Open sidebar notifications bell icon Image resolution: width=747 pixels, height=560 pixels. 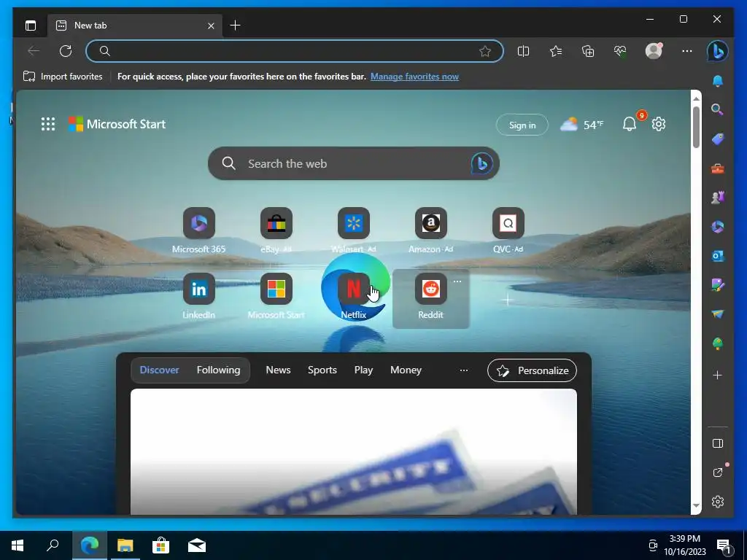tap(718, 81)
